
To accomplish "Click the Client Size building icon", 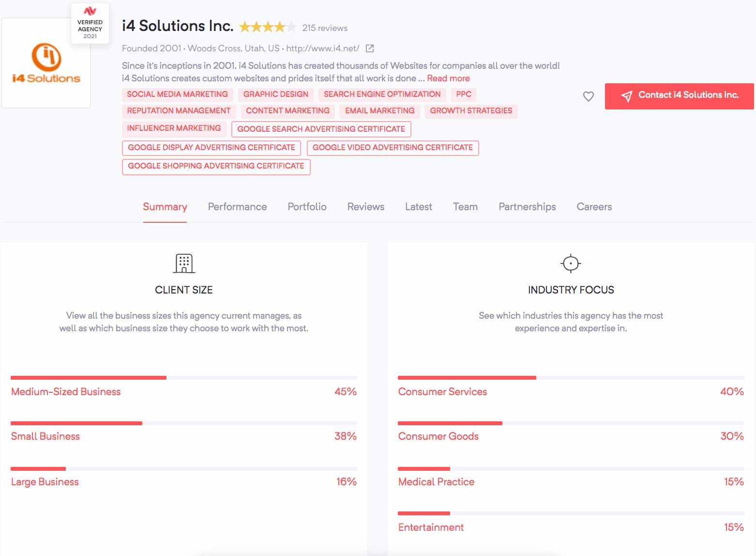I will [184, 263].
